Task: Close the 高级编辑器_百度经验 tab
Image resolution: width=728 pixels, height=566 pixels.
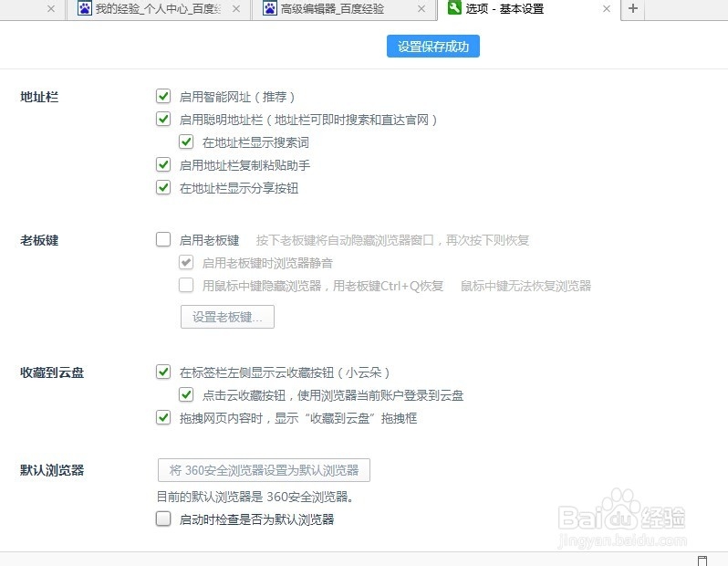Action: point(421,9)
